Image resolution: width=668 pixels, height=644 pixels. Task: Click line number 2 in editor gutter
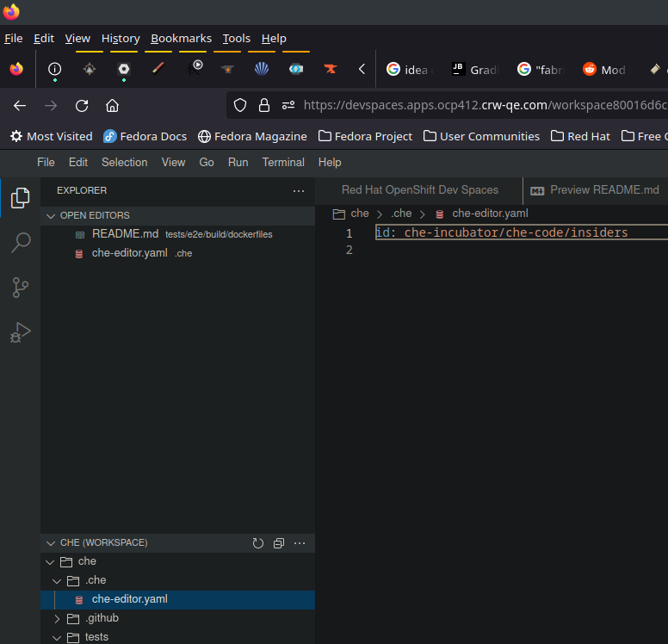349,251
